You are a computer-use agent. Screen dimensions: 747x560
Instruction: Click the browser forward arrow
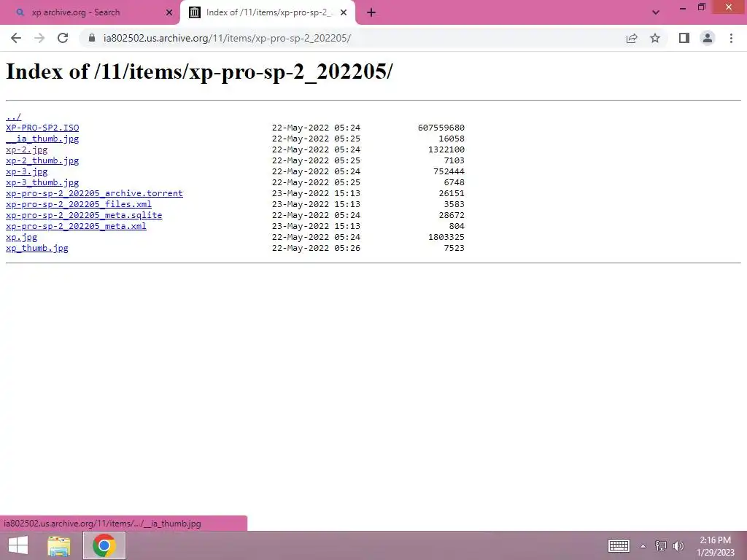(39, 38)
